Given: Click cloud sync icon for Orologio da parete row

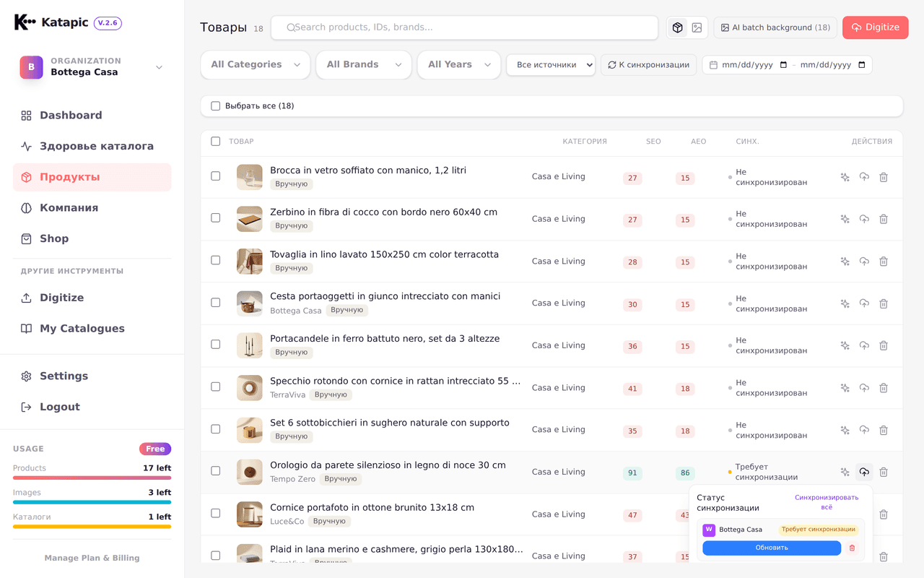Looking at the screenshot, I should click(x=864, y=472).
